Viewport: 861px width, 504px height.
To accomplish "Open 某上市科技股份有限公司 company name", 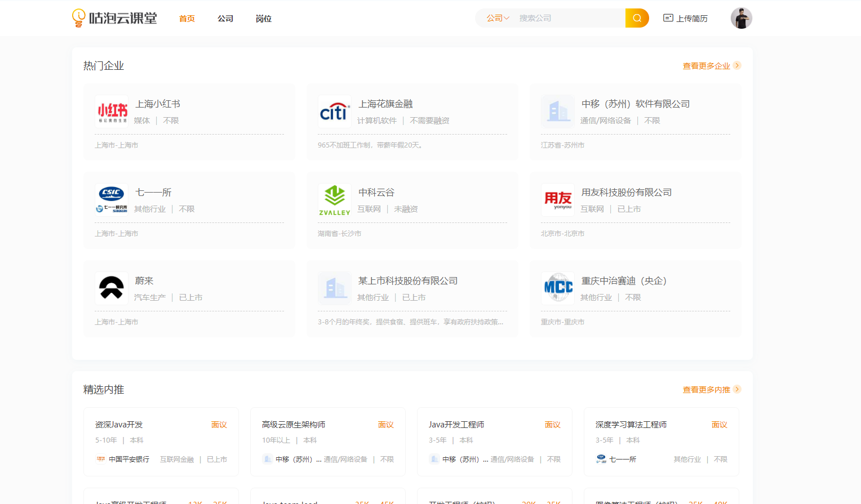I will pyautogui.click(x=408, y=281).
